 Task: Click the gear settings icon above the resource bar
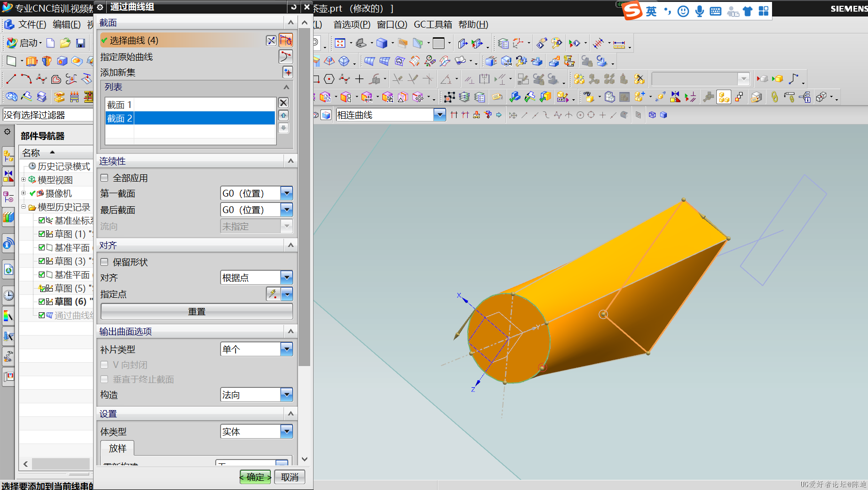click(7, 132)
